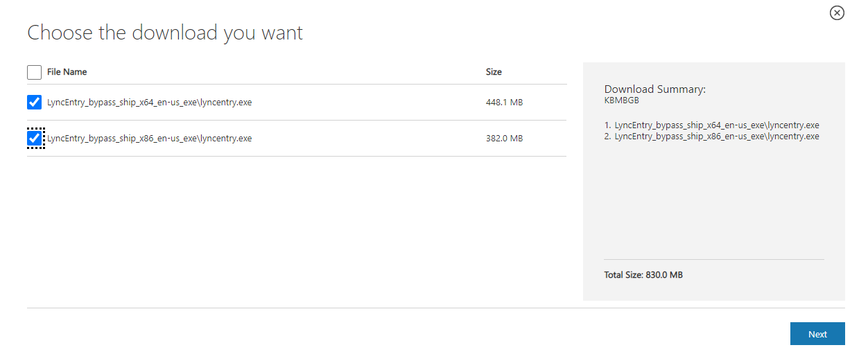The height and width of the screenshot is (352, 868).
Task: Click the blank area below the file list
Action: pos(297,229)
